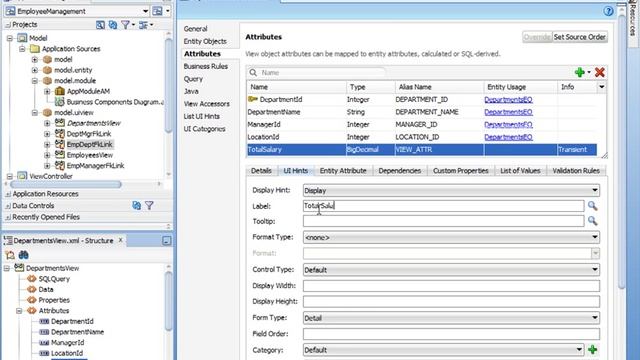Expand Recently Opened Files panel
This screenshot has width=640, height=360.
8,217
